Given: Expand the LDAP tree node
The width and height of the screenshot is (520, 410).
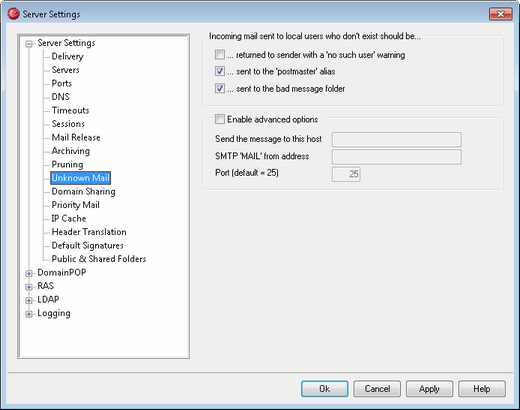Looking at the screenshot, I should point(29,300).
